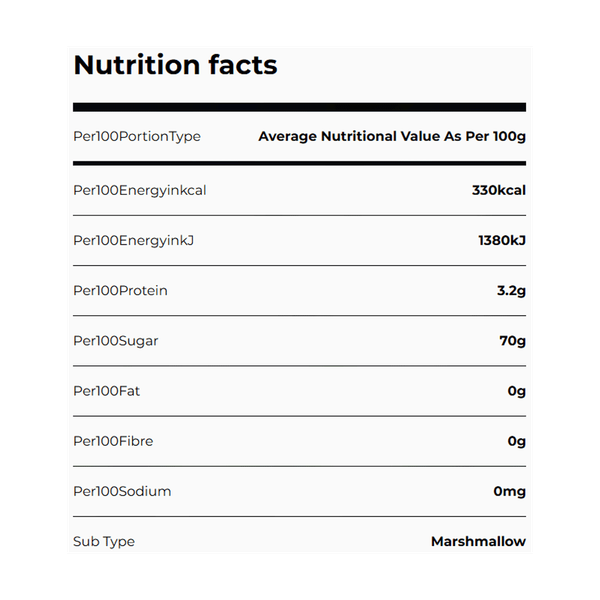Select the Per100PortionType label
The width and height of the screenshot is (600, 600).
137,136
